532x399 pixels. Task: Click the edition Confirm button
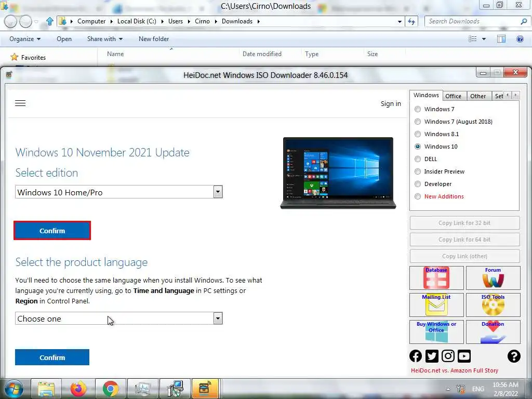tap(52, 231)
